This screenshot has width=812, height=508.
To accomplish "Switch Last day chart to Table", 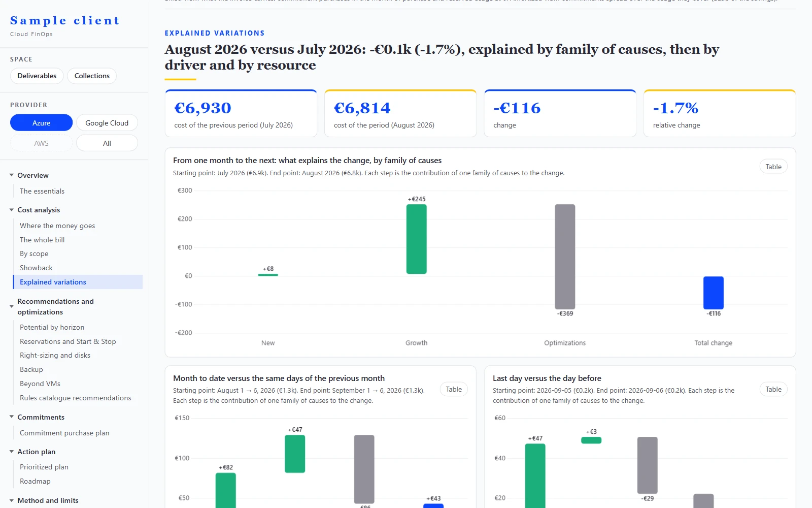I will (773, 389).
